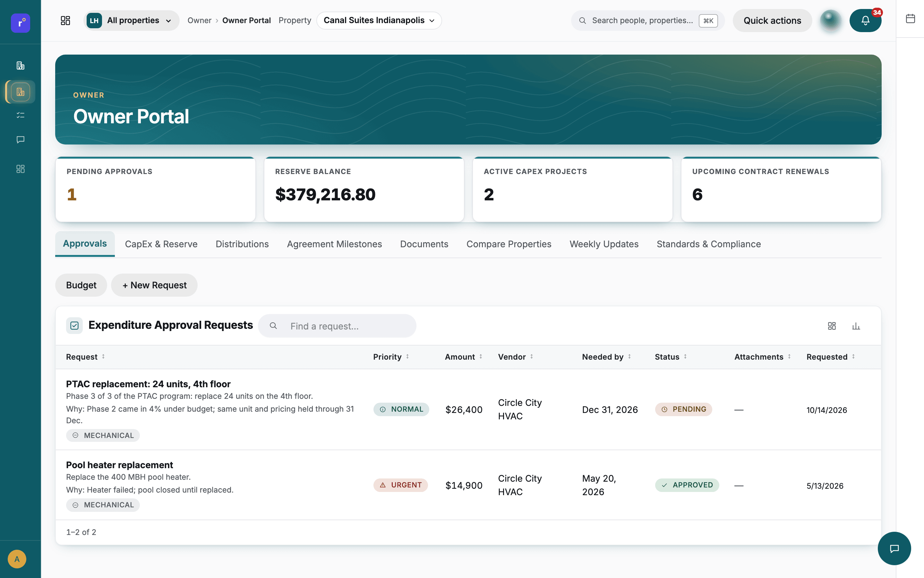Sort by the Requested column

(831, 357)
